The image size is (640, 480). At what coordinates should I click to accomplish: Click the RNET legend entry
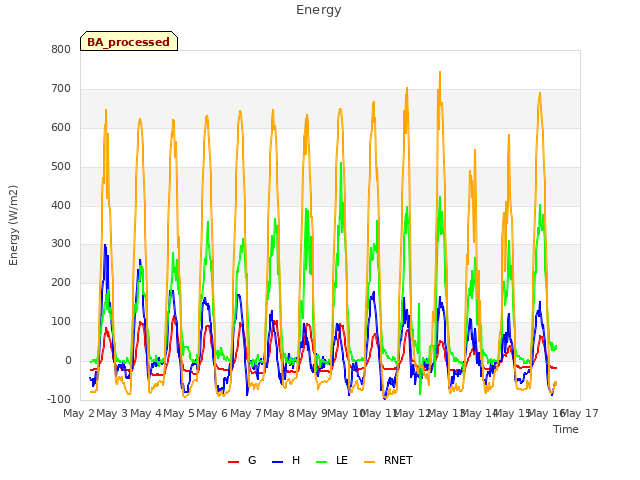click(388, 460)
